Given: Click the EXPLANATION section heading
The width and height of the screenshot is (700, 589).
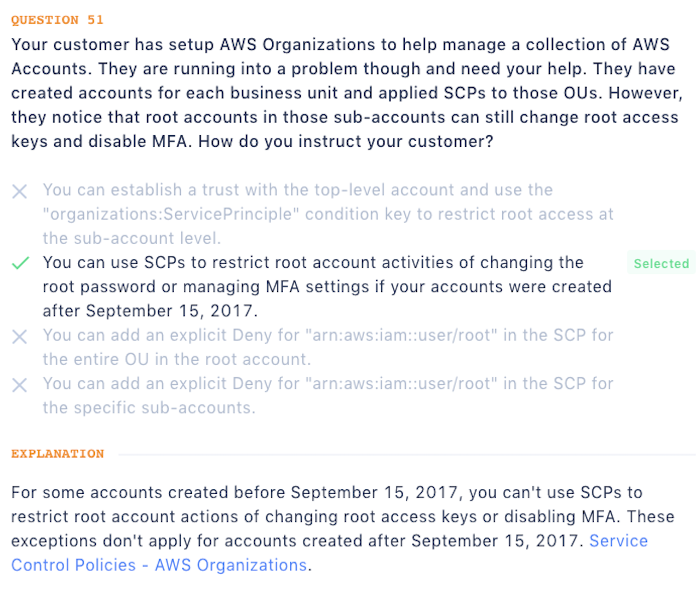Looking at the screenshot, I should [58, 454].
